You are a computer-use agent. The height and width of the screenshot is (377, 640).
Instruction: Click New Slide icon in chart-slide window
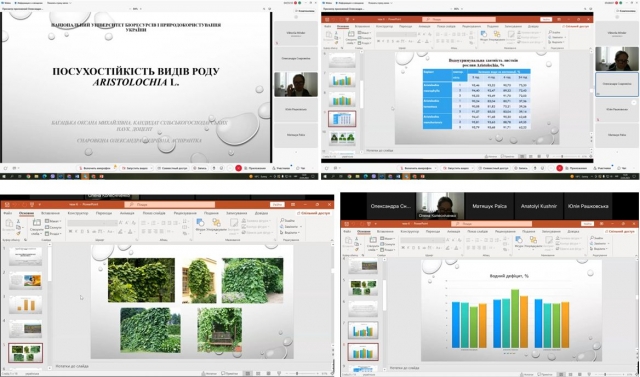coord(373,240)
